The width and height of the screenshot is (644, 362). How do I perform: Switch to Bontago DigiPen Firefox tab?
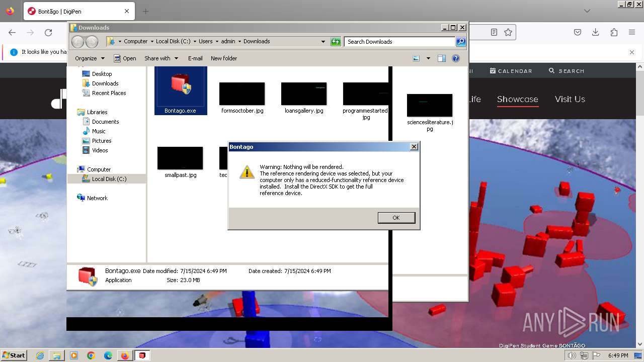(78, 11)
